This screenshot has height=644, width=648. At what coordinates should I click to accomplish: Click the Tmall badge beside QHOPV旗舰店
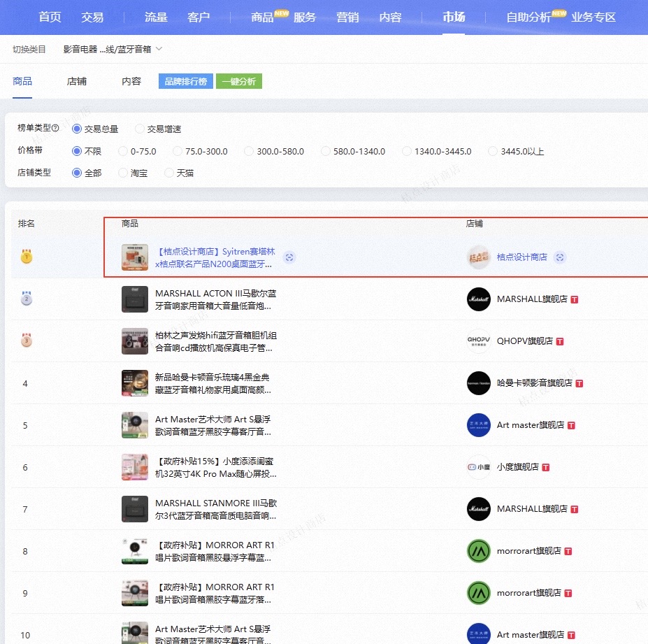(x=560, y=341)
